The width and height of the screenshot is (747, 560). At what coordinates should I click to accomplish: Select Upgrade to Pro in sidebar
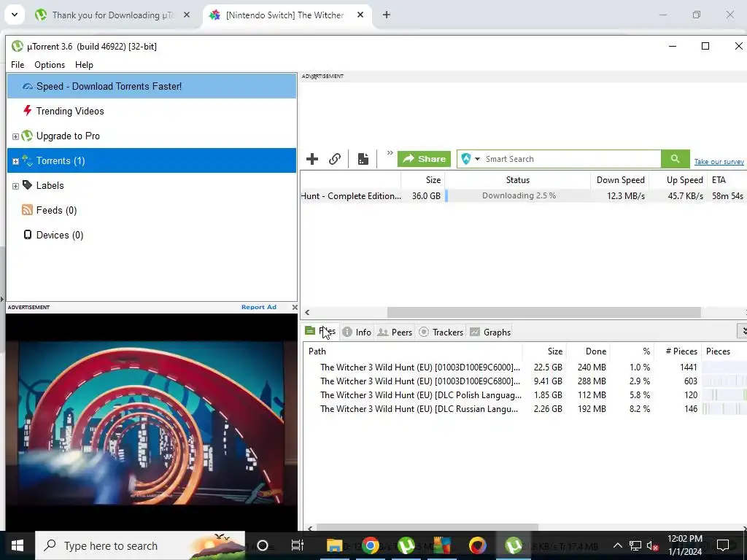pos(68,136)
